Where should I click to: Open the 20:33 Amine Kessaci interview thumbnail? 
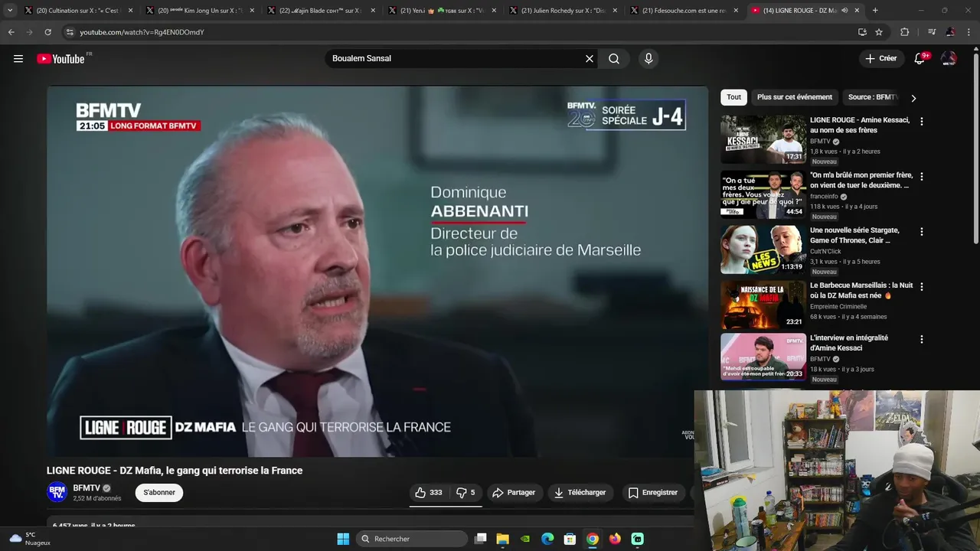(x=763, y=357)
